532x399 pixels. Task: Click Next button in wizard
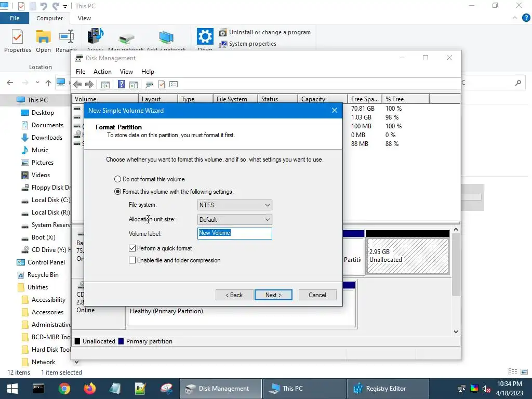pos(273,295)
